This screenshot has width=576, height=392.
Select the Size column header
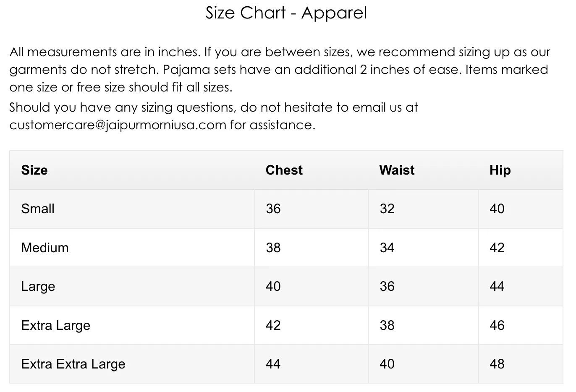(x=34, y=170)
